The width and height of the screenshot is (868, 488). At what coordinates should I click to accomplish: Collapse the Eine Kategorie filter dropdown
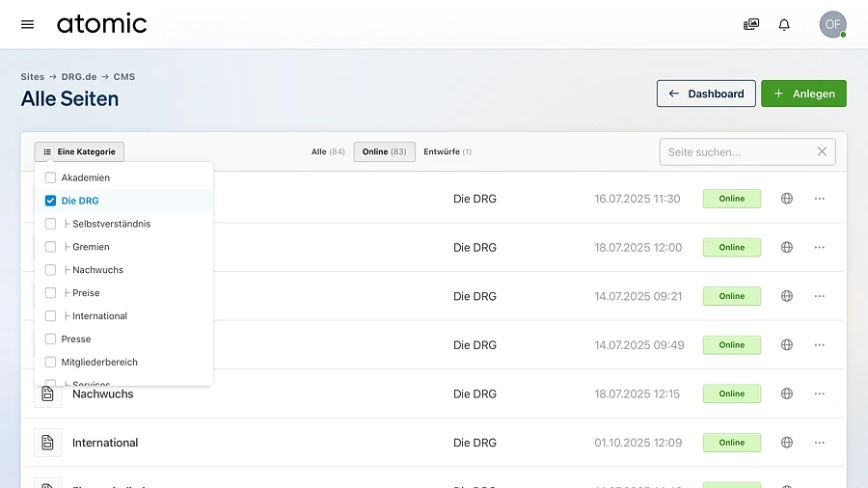click(x=79, y=151)
